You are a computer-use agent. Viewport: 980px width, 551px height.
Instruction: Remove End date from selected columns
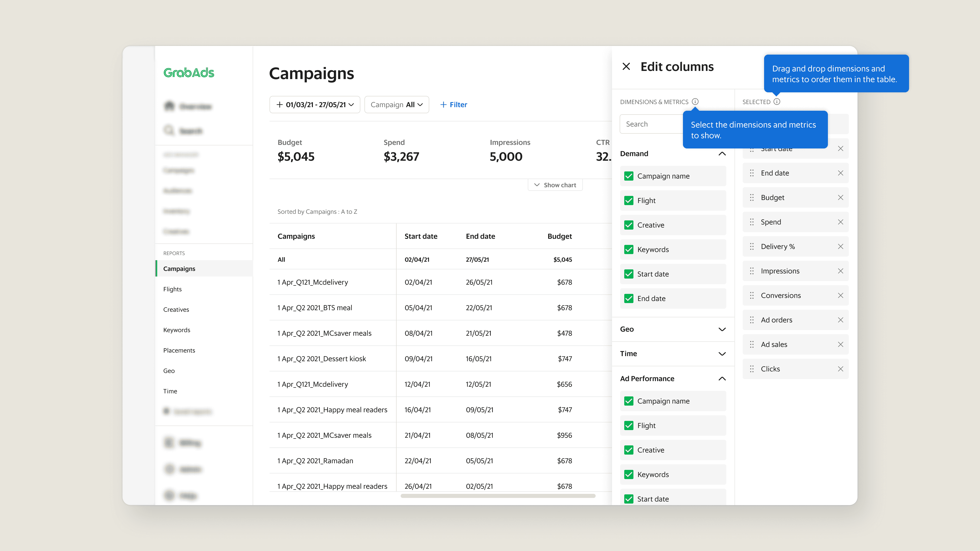pyautogui.click(x=840, y=173)
